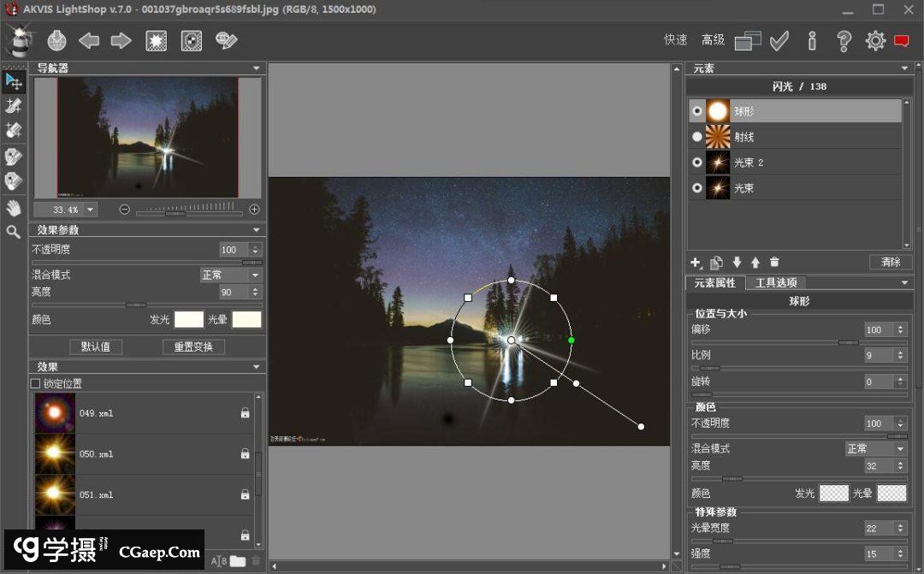Select the Zoom magnifier tool
This screenshot has height=574, width=924.
pyautogui.click(x=14, y=232)
